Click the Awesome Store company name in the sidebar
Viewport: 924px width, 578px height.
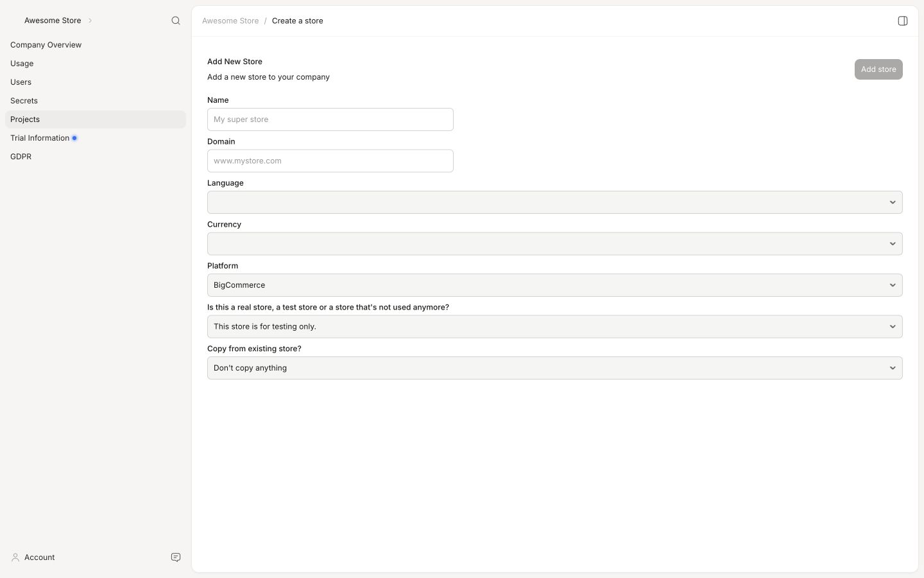pos(53,21)
